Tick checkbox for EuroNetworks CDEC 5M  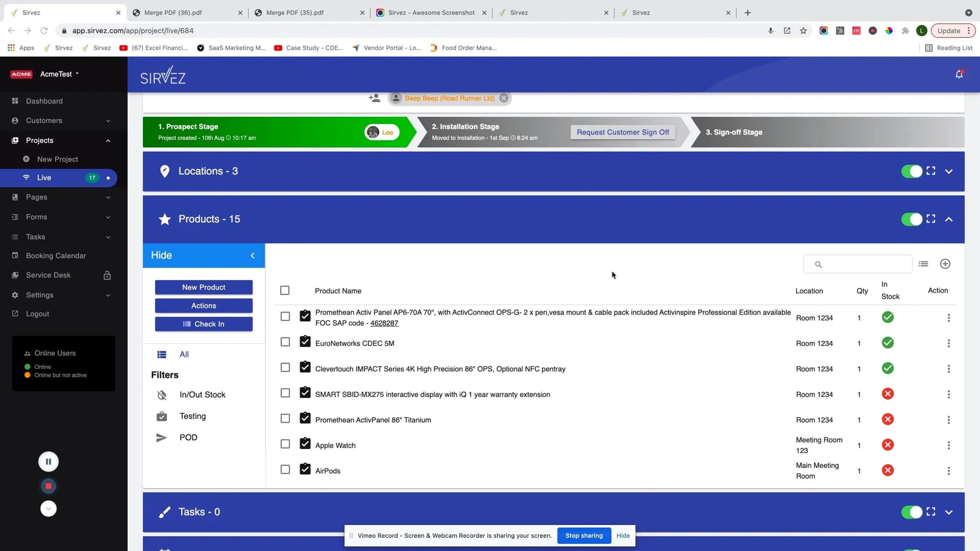point(285,342)
